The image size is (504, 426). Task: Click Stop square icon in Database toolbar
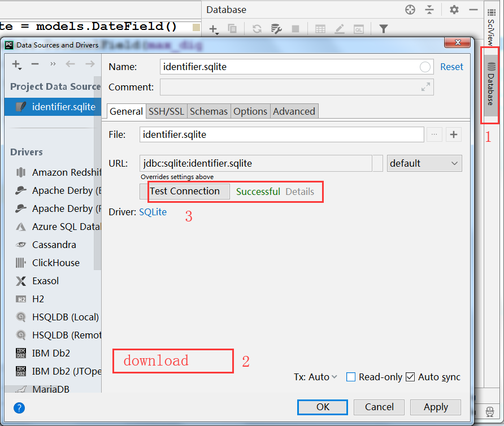point(296,29)
